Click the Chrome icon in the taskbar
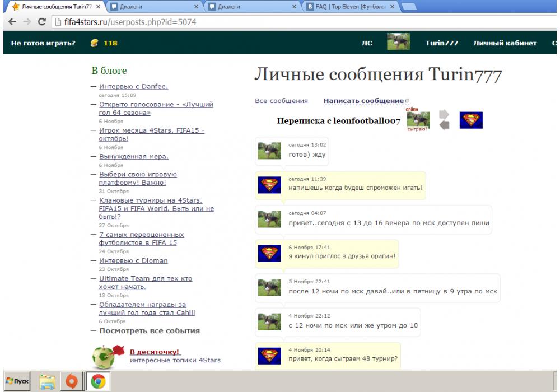 click(x=98, y=382)
